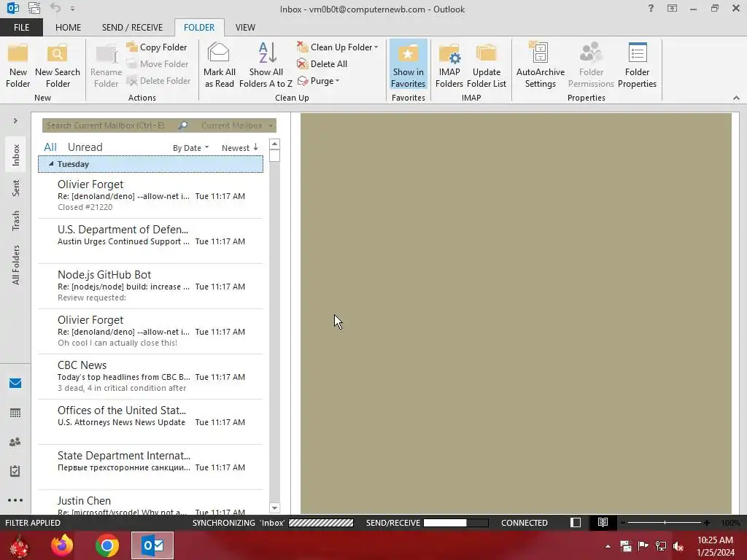
Task: Open U.S. Department of Defense email
Action: pos(150,241)
